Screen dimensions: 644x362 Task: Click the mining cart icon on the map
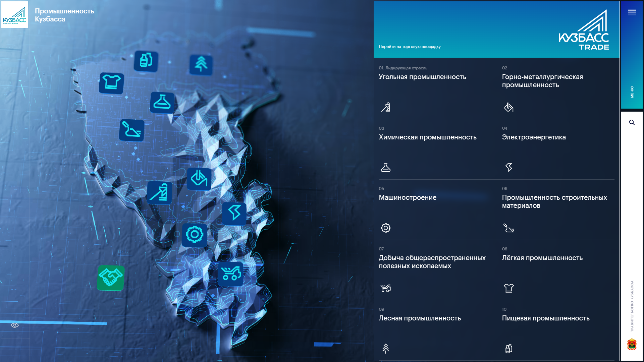[231, 274]
